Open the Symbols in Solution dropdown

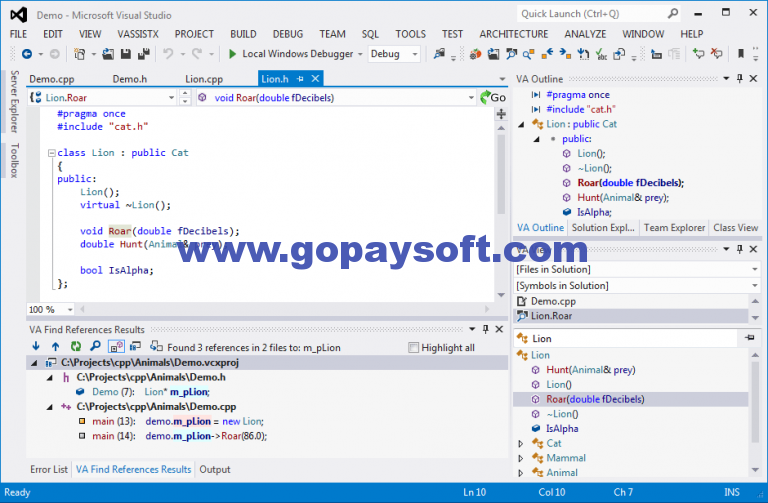(x=755, y=286)
